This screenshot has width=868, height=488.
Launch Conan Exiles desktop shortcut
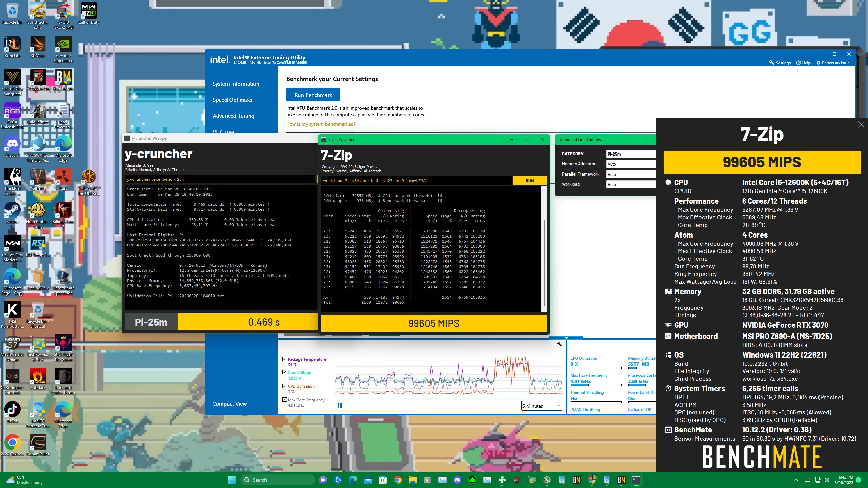click(38, 445)
